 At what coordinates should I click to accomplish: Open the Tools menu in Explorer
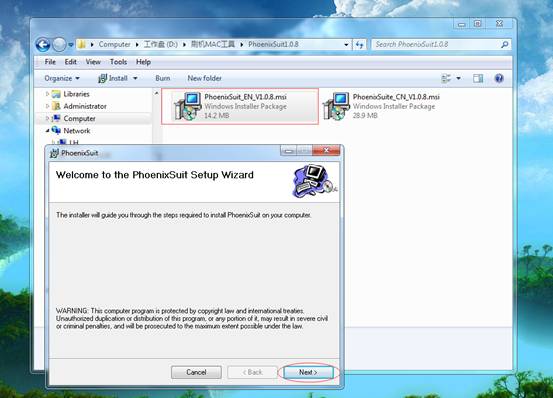tap(118, 62)
